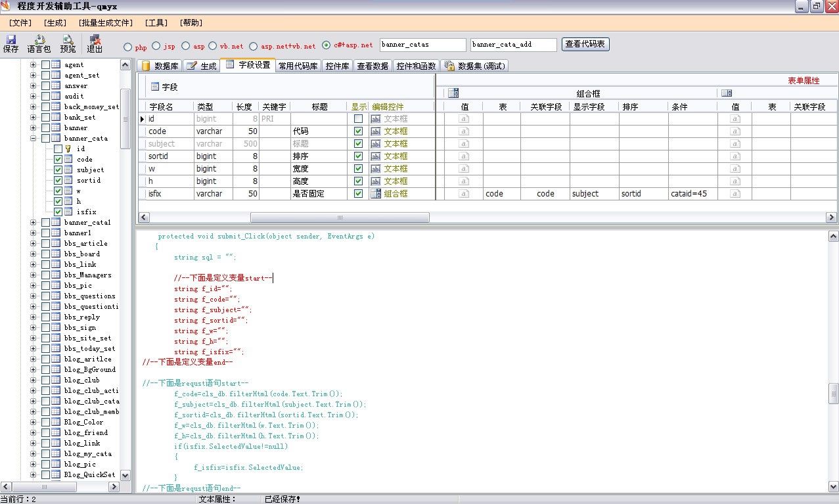Click the code editor's scroll-up arrow
Viewport: 839px width, 504px height.
pos(833,236)
